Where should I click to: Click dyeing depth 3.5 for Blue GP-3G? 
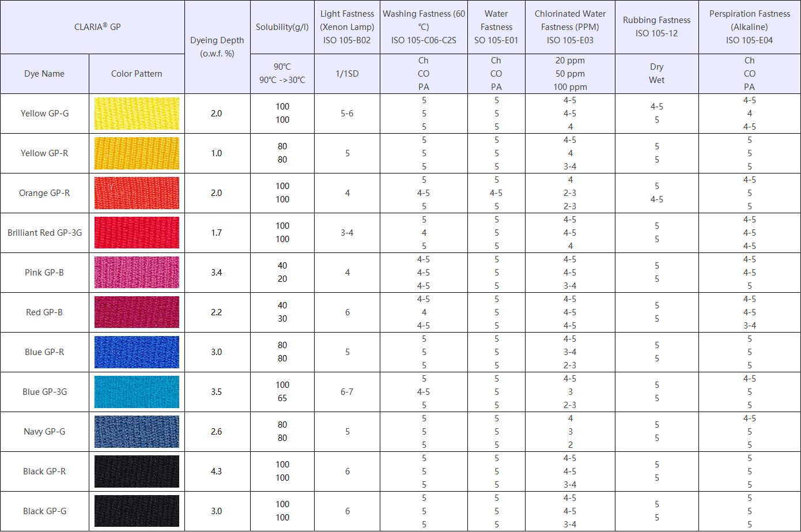point(217,392)
